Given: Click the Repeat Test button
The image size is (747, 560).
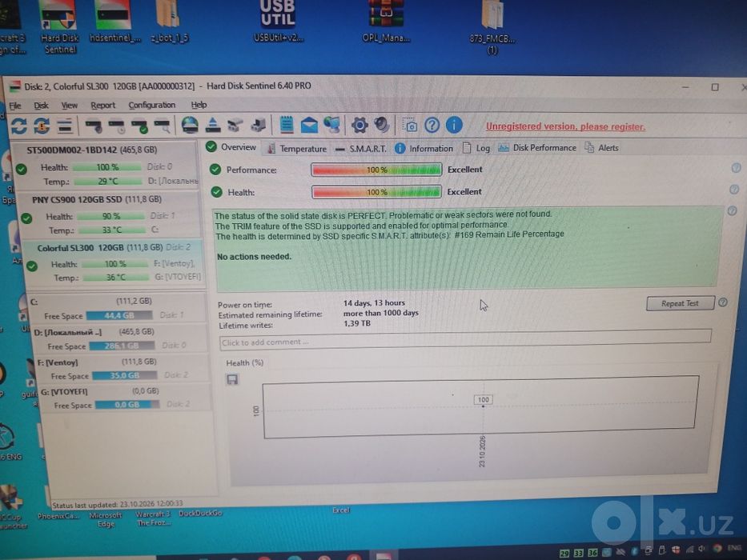Looking at the screenshot, I should coord(680,303).
